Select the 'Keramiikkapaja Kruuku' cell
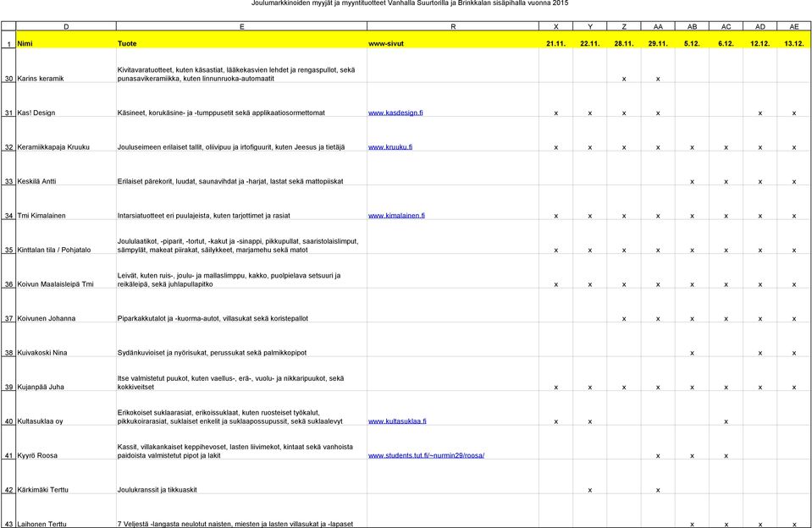Image resolution: width=812 pixels, height=528 pixels. (x=66, y=134)
